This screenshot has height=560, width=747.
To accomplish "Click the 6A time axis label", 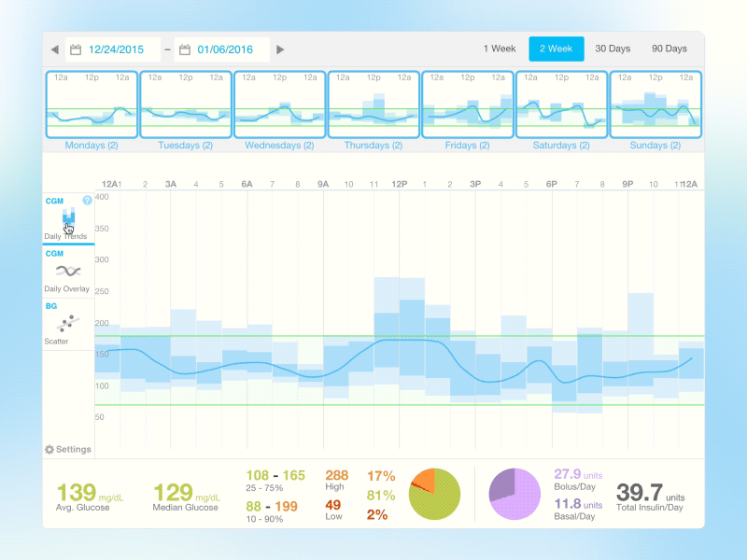I will tap(247, 184).
